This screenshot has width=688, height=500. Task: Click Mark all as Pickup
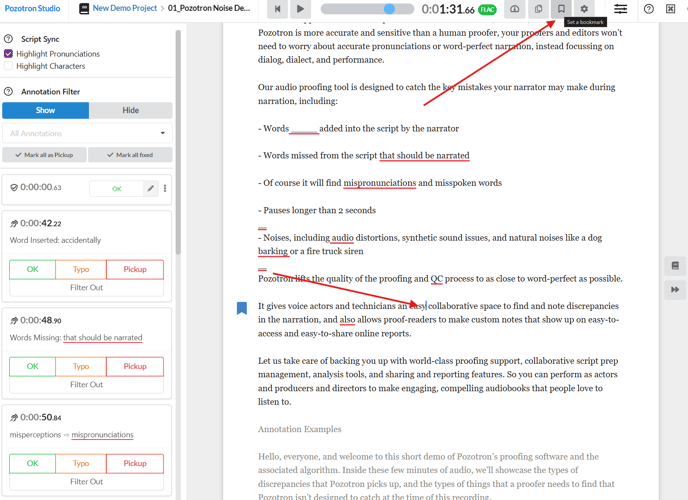click(x=44, y=155)
